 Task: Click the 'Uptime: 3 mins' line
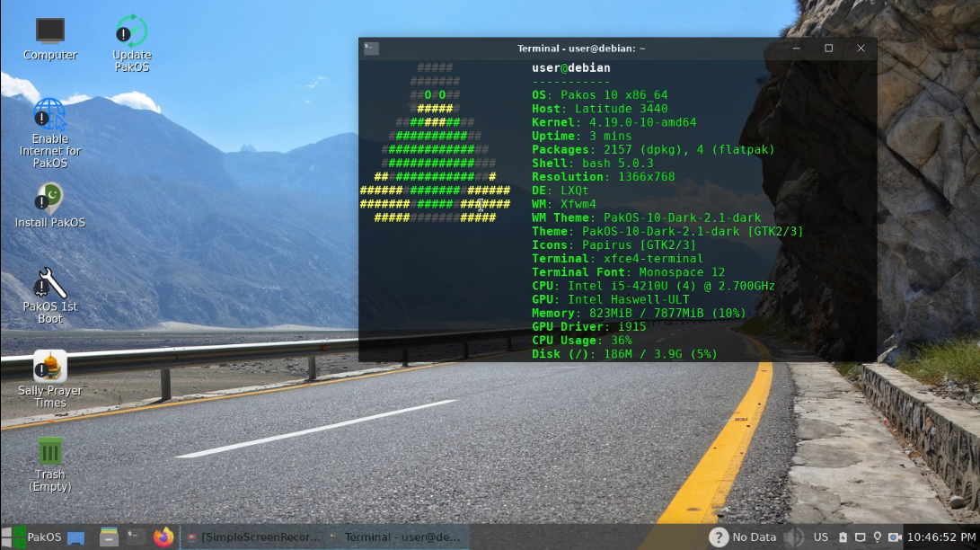click(x=582, y=137)
